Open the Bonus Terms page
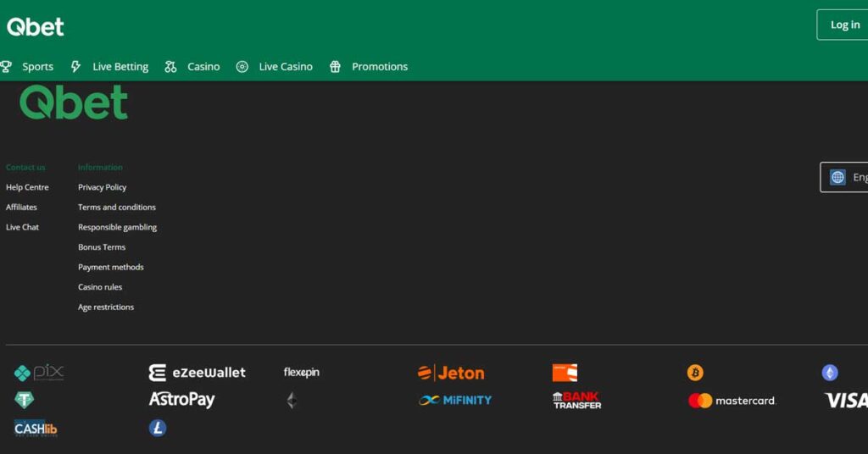 pyautogui.click(x=102, y=247)
